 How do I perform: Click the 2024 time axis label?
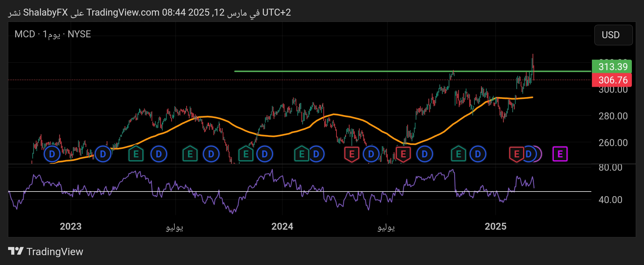point(282,226)
